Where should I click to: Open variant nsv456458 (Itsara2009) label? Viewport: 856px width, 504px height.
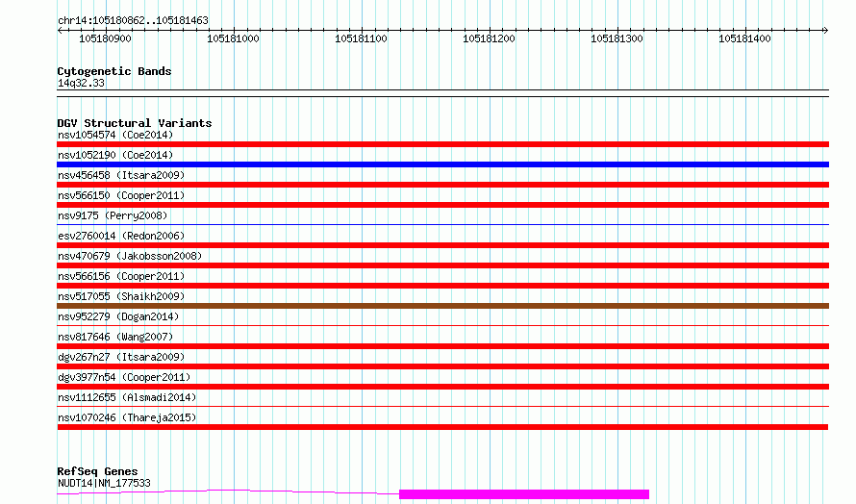click(121, 175)
